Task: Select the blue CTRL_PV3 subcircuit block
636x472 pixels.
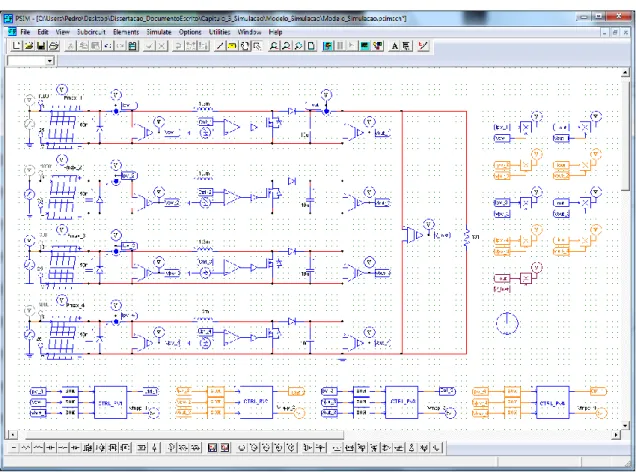Action: 402,402
